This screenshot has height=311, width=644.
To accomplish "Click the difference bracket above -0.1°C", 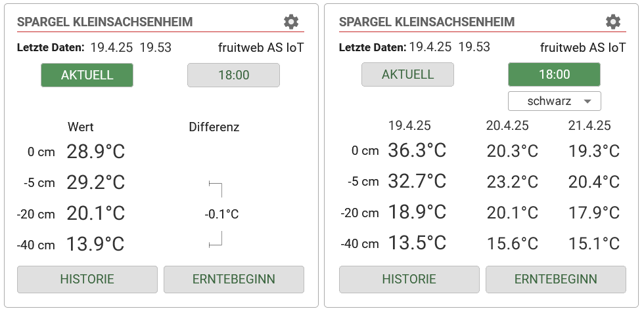I will point(216,189).
